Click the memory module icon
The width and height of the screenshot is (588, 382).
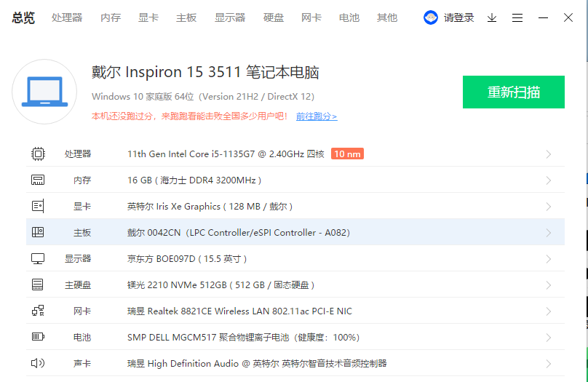tap(38, 180)
